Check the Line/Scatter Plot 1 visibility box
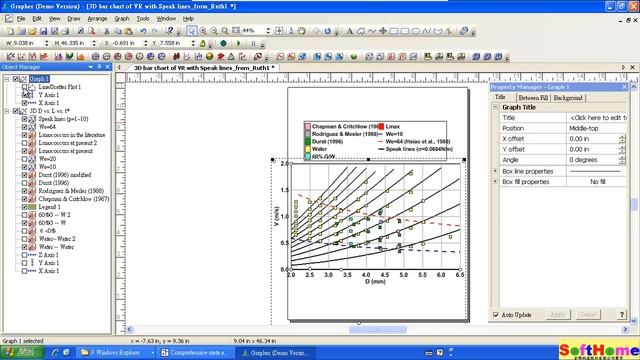640x360 pixels. pyautogui.click(x=24, y=87)
